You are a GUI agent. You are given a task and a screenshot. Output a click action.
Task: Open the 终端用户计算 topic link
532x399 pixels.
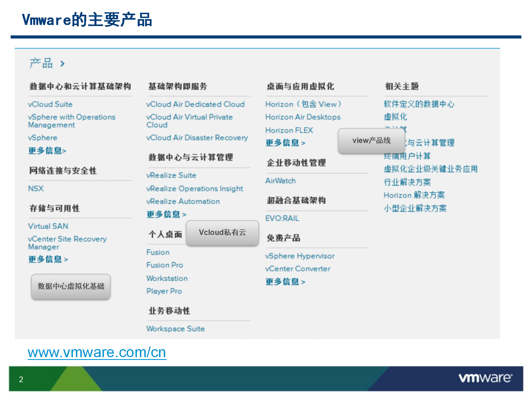(x=407, y=156)
